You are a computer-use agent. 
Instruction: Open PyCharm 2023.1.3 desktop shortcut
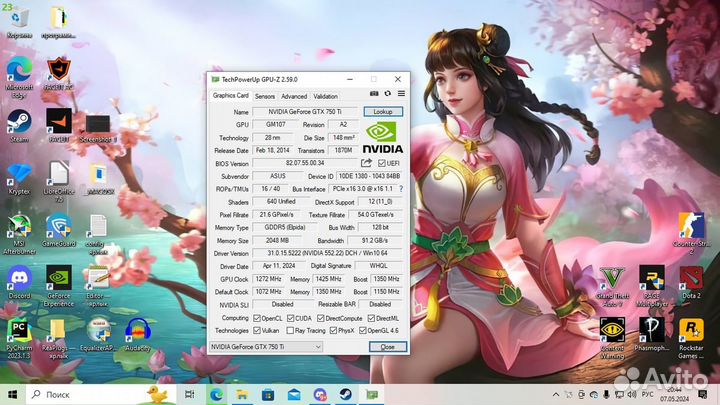[x=19, y=338]
